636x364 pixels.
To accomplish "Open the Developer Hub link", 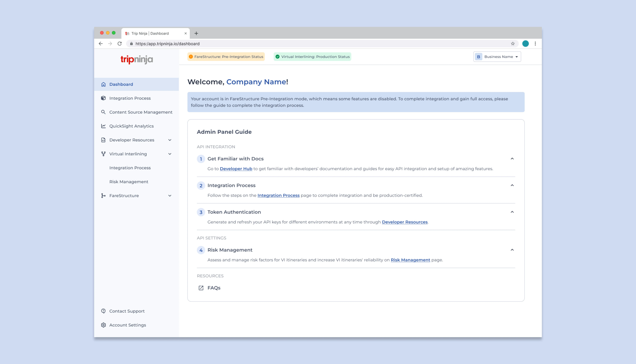I will pos(236,169).
